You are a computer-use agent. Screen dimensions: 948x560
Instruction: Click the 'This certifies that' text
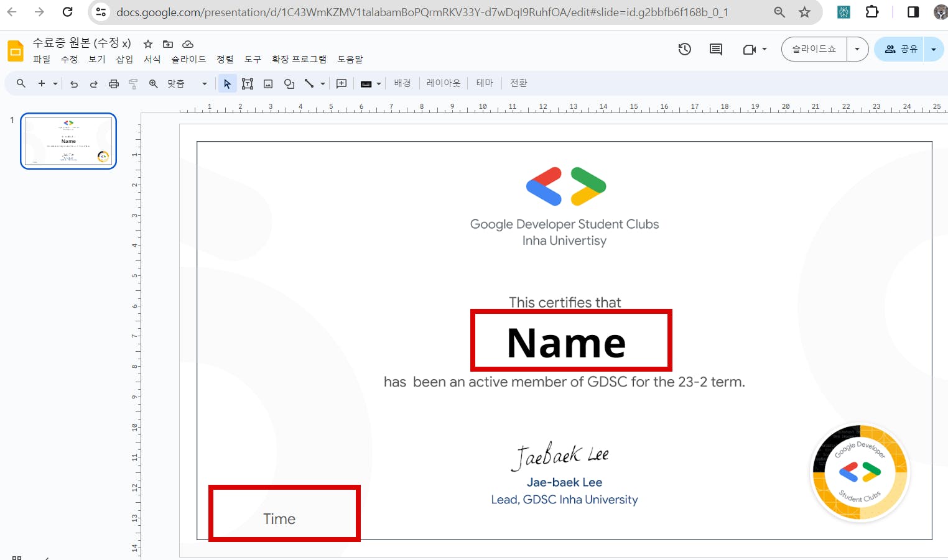(565, 302)
